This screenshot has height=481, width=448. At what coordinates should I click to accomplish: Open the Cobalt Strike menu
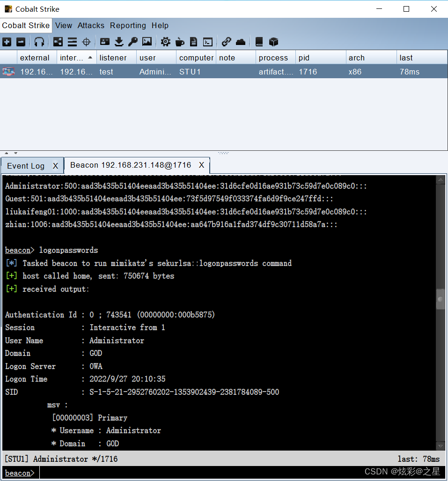click(26, 25)
